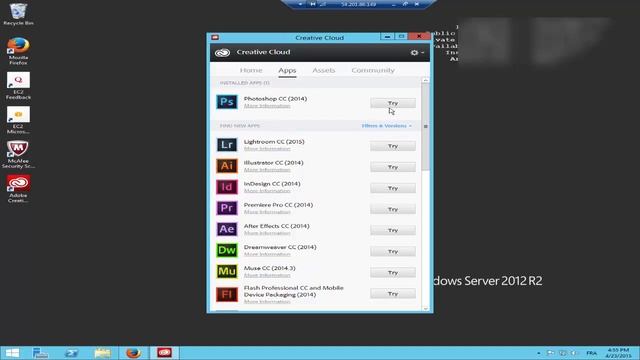Click Try for Dreamweaver CC (2014)
Screen dimensions: 640x360
coord(393,251)
